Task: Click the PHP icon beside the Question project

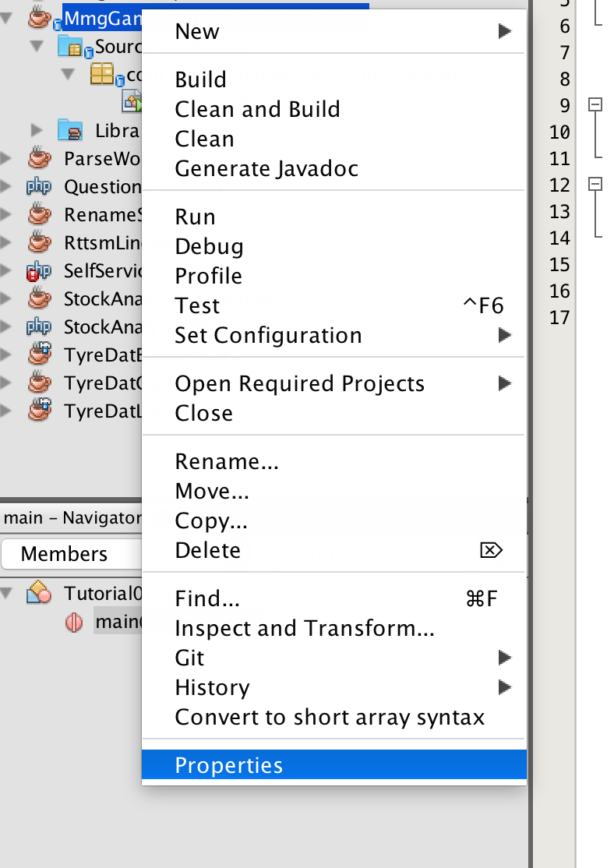Action: tap(39, 187)
